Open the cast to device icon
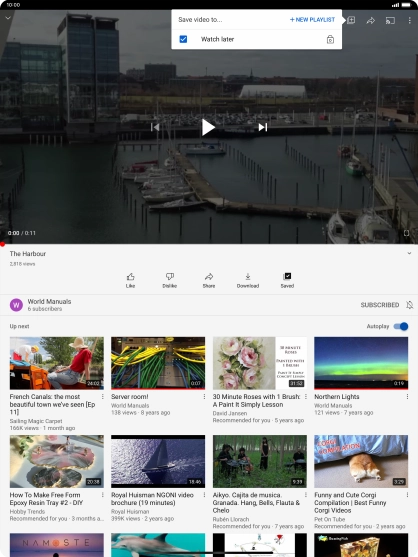Viewport: 418px width, 557px height. click(390, 20)
